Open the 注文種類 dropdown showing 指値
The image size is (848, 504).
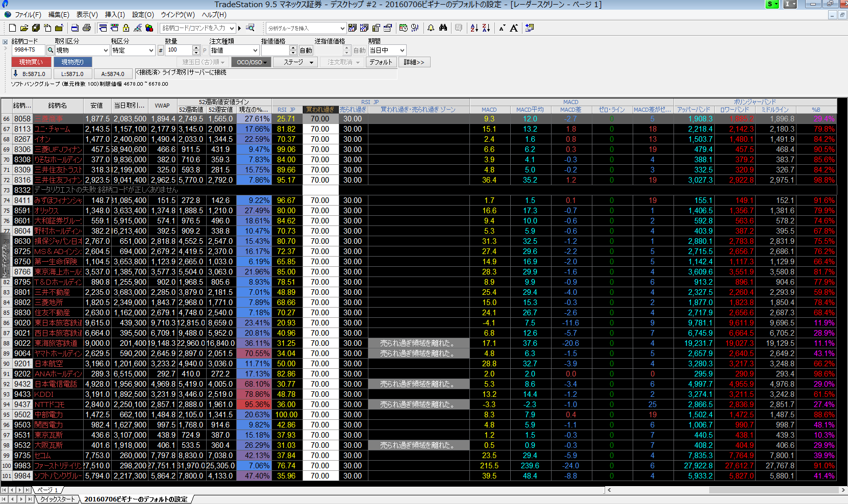[255, 50]
